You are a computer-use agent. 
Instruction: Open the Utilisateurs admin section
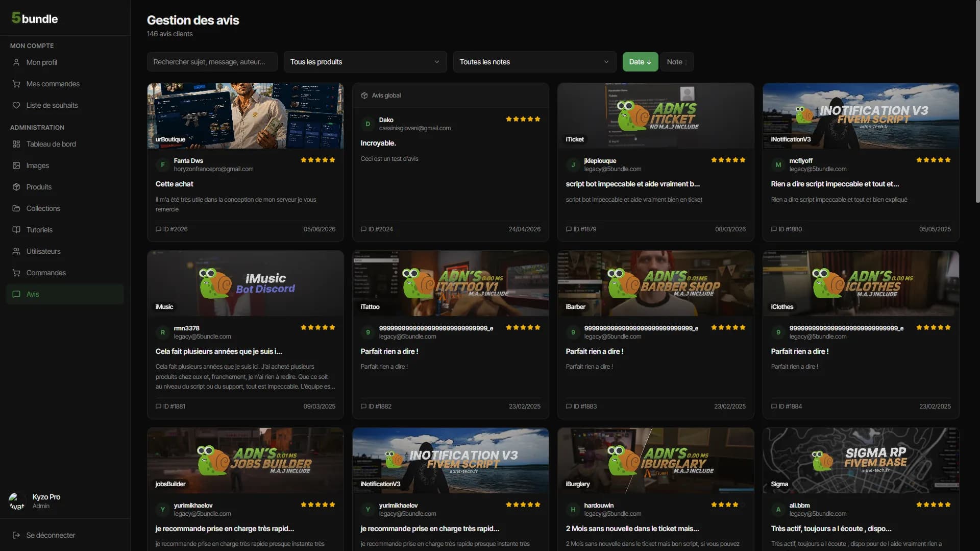point(65,251)
